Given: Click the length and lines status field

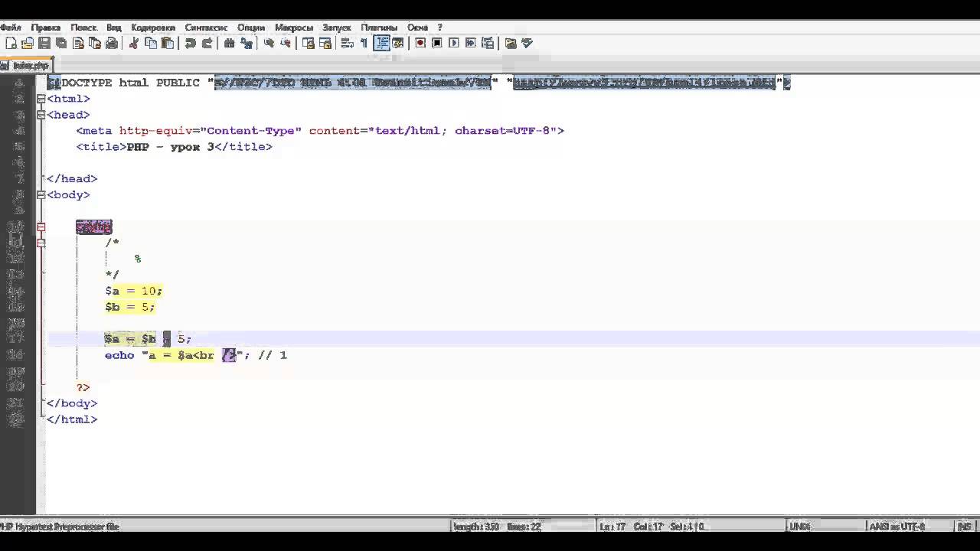Looking at the screenshot, I should click(x=522, y=527).
